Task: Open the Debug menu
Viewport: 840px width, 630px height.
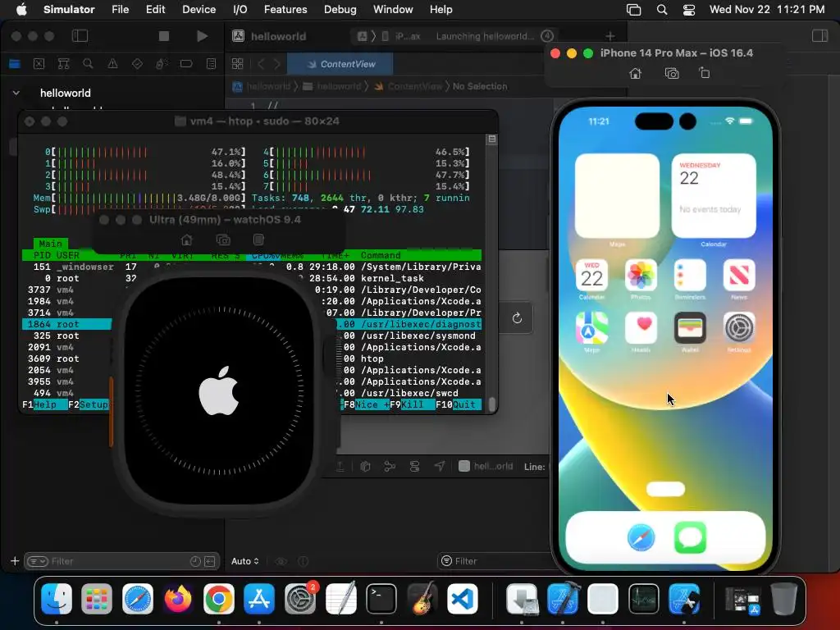Action: coord(340,9)
